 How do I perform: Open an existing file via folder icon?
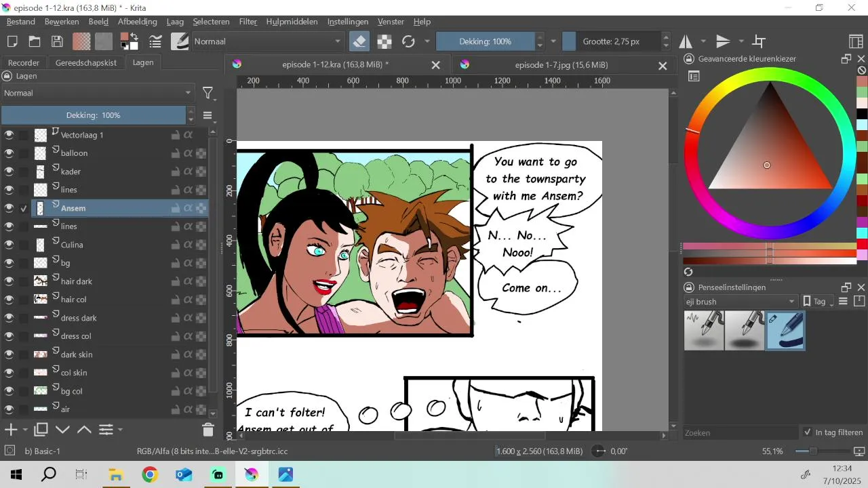(x=35, y=41)
